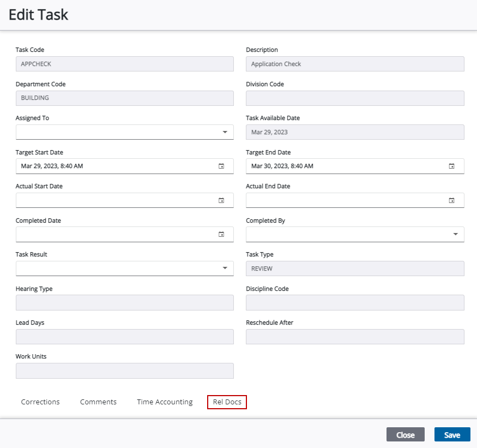Open the Time Accounting tab
Screen dimensions: 477x448
tap(165, 402)
